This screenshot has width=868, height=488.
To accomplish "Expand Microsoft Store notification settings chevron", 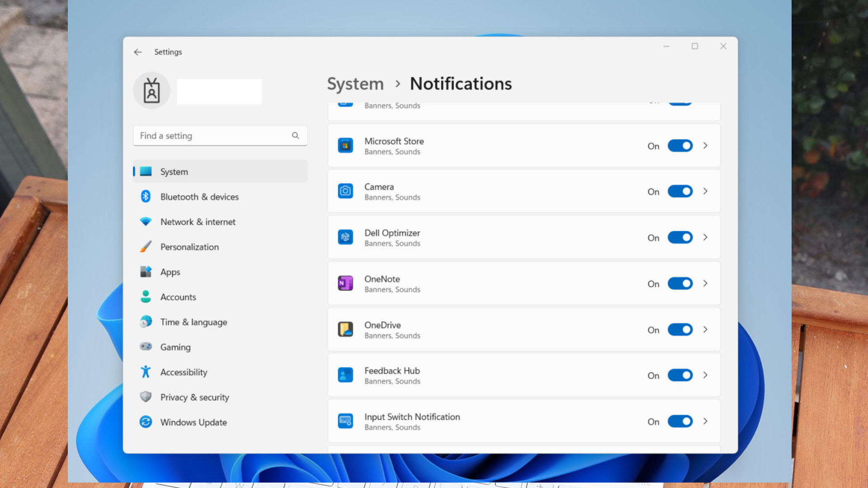I will (705, 145).
